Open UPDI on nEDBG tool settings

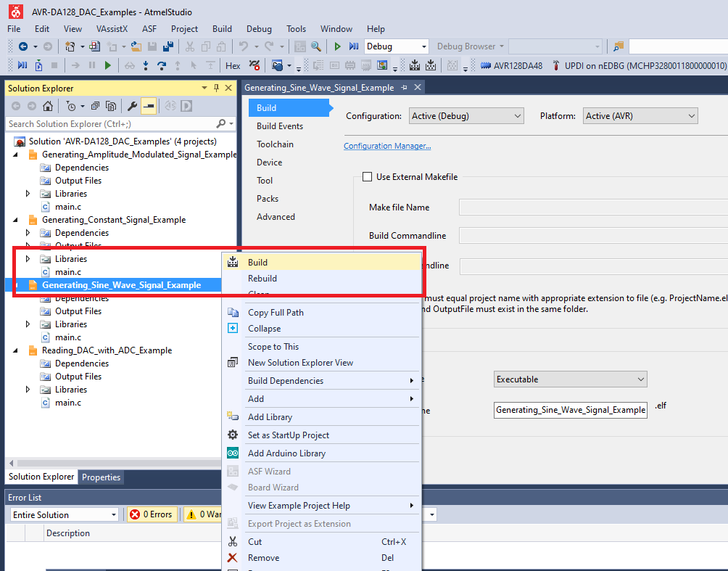coord(640,65)
